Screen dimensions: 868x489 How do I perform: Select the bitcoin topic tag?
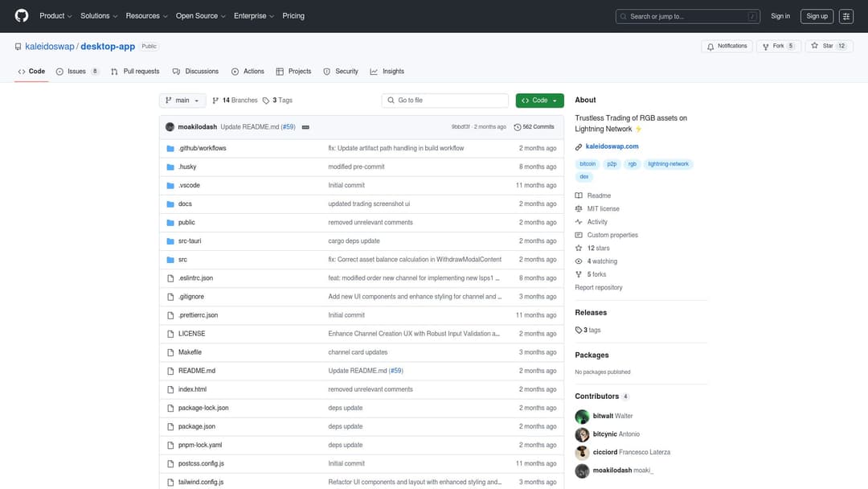588,164
